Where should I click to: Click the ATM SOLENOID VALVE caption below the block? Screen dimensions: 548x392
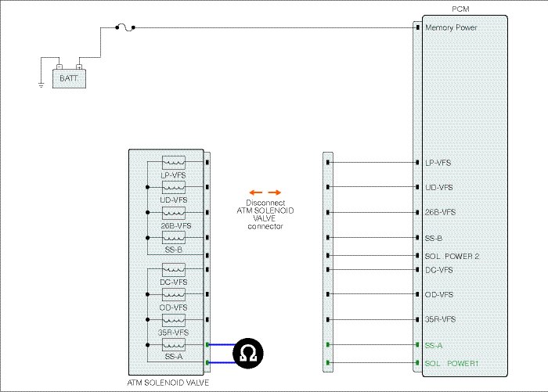click(x=168, y=383)
